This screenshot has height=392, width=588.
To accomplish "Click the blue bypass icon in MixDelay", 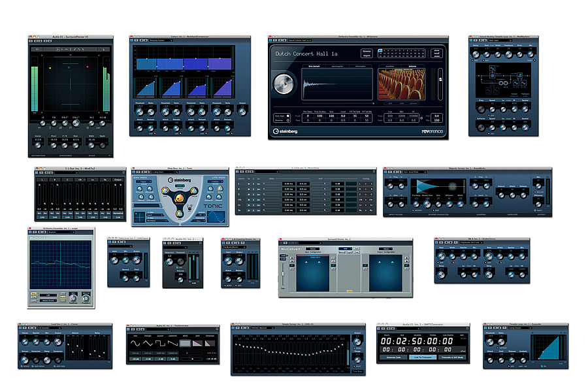I will pos(237,172).
